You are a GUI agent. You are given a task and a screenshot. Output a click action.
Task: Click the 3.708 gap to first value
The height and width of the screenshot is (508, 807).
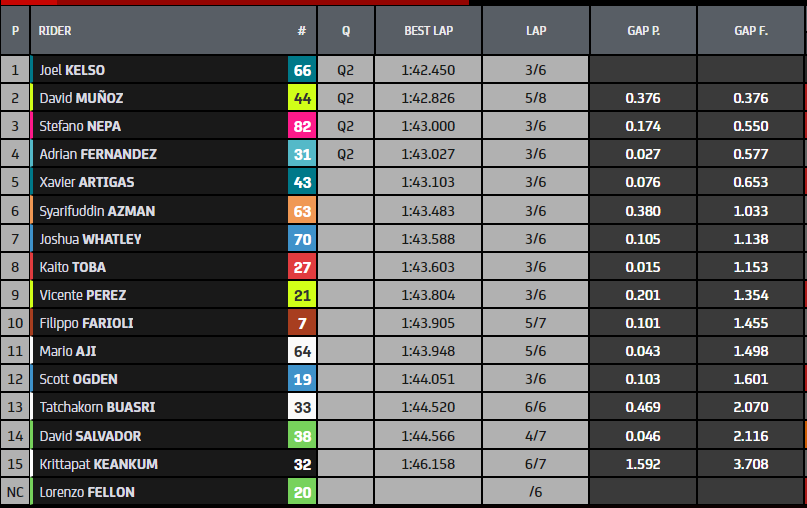point(750,464)
